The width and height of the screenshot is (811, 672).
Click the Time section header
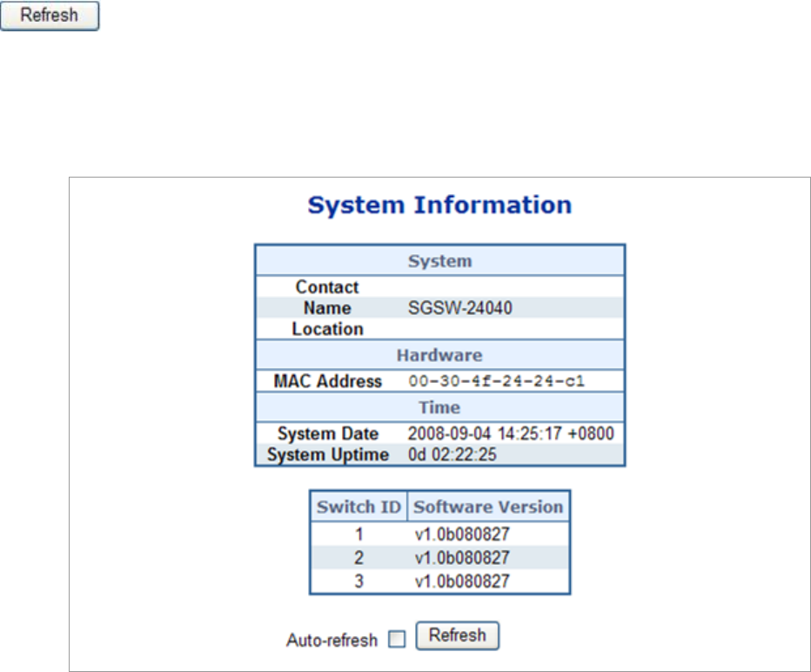(x=439, y=407)
